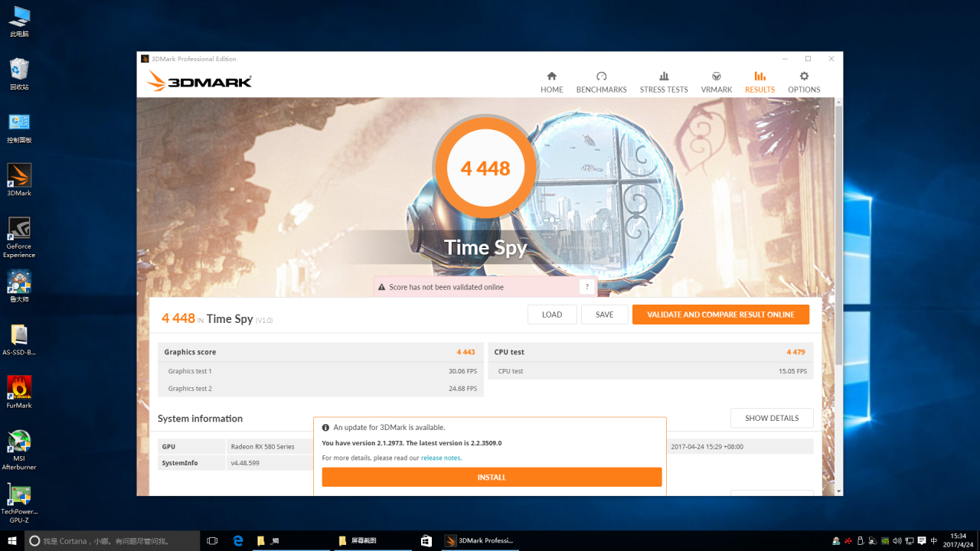Screen dimensions: 980x551
Task: Open the STRESS TESTS tab
Action: [664, 82]
